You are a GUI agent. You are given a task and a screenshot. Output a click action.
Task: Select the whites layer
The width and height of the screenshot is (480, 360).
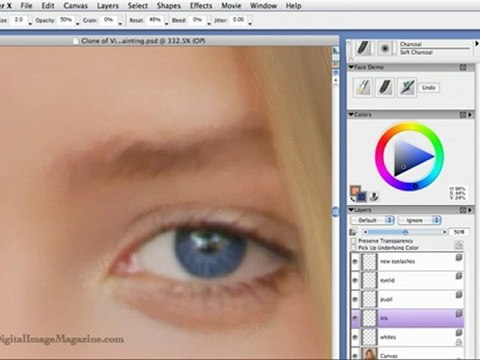tap(407, 337)
